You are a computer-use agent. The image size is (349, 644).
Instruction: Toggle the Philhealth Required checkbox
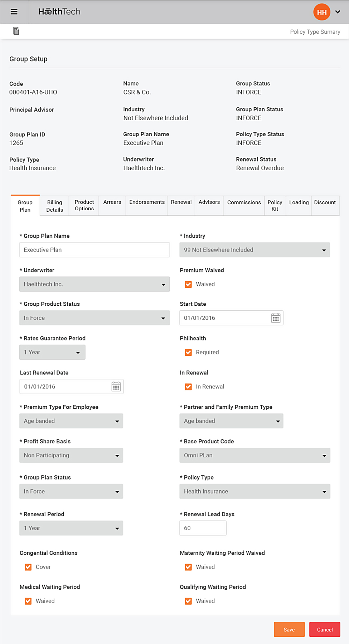coord(188,352)
